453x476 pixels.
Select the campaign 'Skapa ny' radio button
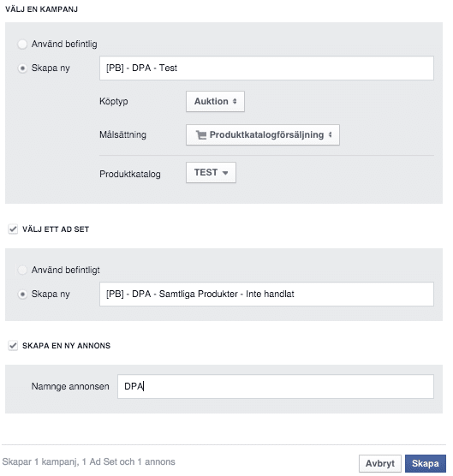tap(22, 68)
